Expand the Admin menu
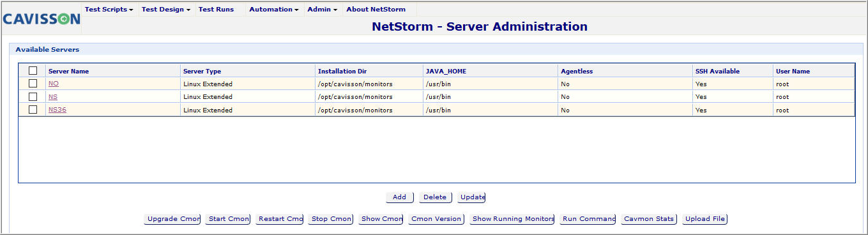 pyautogui.click(x=322, y=10)
